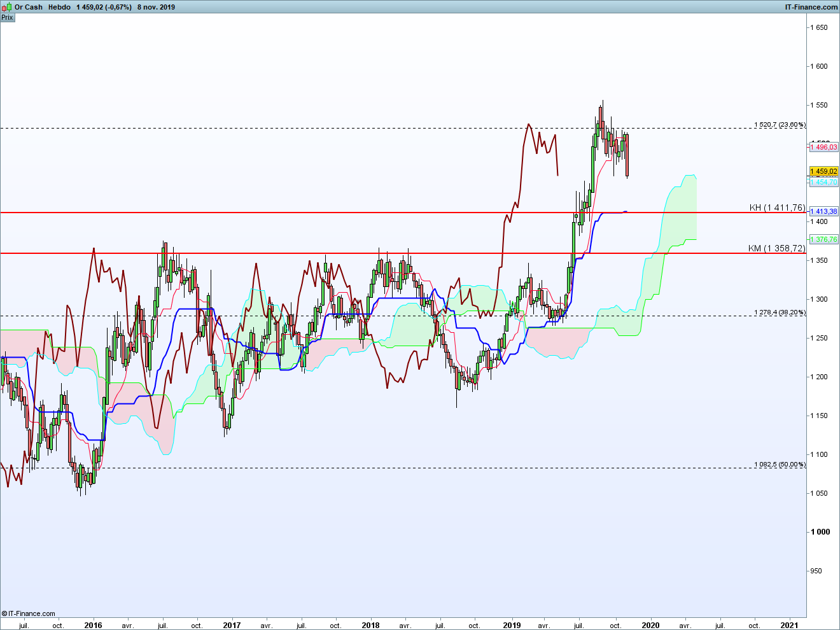Image resolution: width=840 pixels, height=630 pixels.
Task: Select the KM (1 358,72) support line label
Action: tap(776, 248)
